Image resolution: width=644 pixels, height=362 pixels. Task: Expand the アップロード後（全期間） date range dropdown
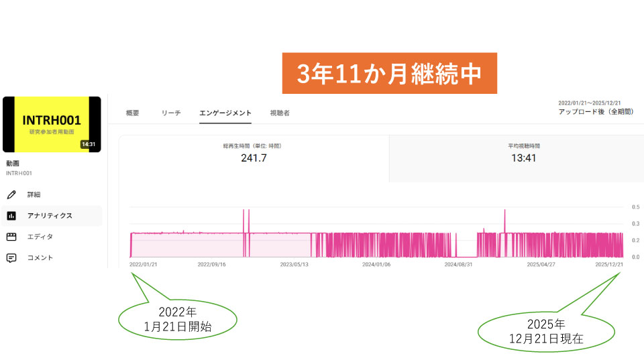596,112
